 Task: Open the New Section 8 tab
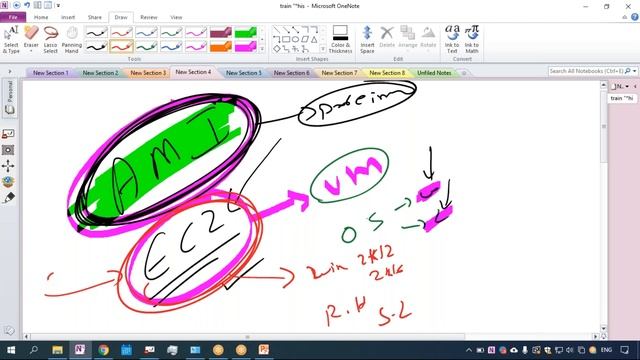click(387, 73)
